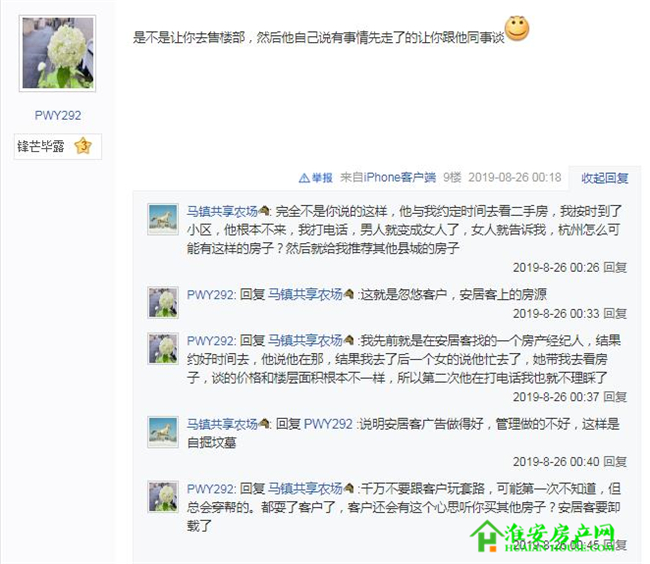
Task: Click the horse avatar on the first reply
Action: (163, 219)
